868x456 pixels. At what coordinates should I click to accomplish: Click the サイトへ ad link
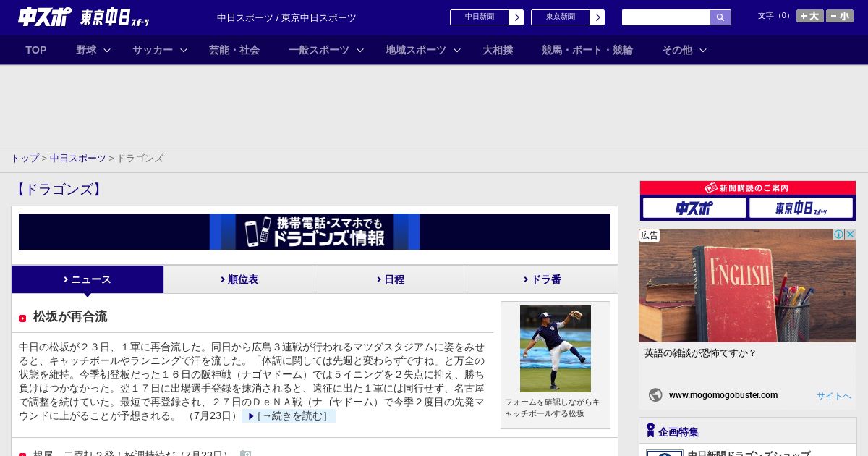[x=834, y=396]
